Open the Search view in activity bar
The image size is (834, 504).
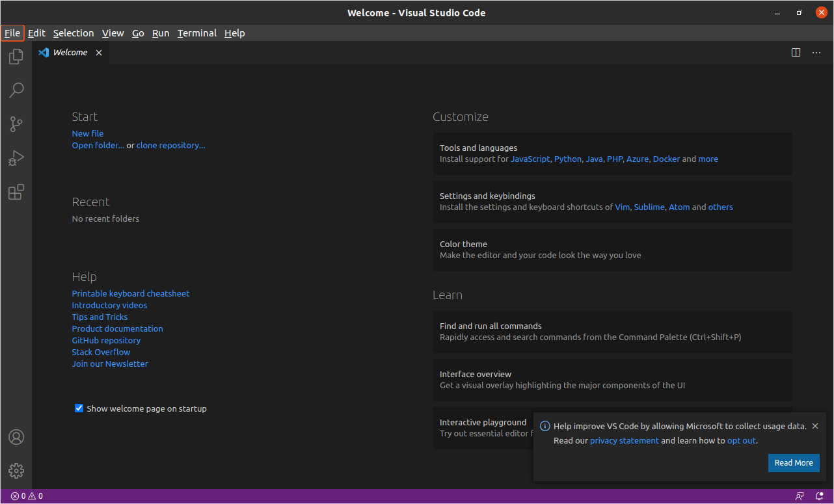click(x=16, y=90)
